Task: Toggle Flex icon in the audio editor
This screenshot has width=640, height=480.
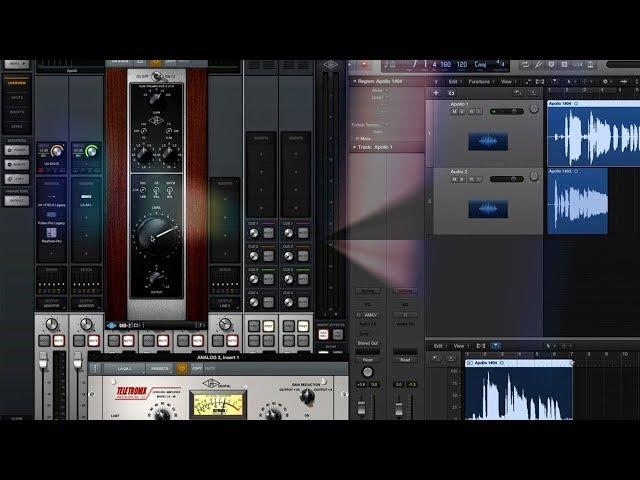Action: point(496,346)
